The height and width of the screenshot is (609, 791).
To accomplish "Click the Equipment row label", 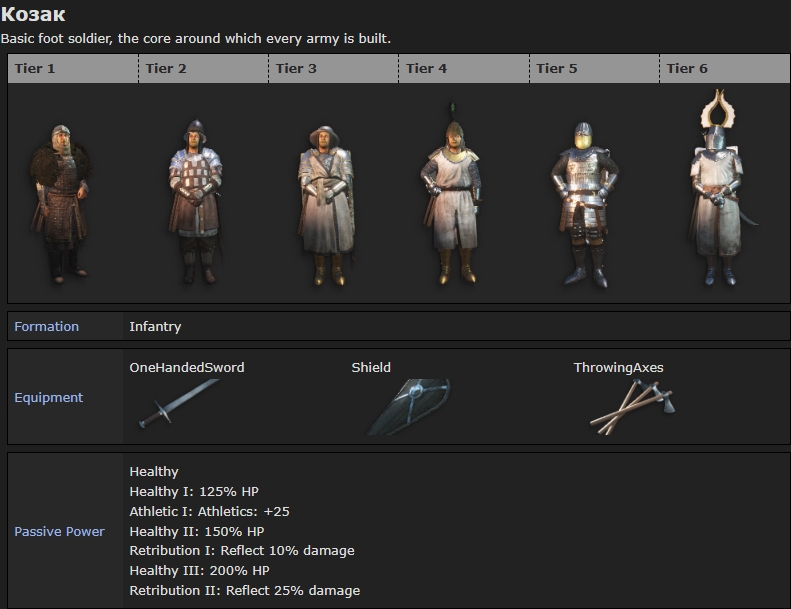I will (x=49, y=397).
